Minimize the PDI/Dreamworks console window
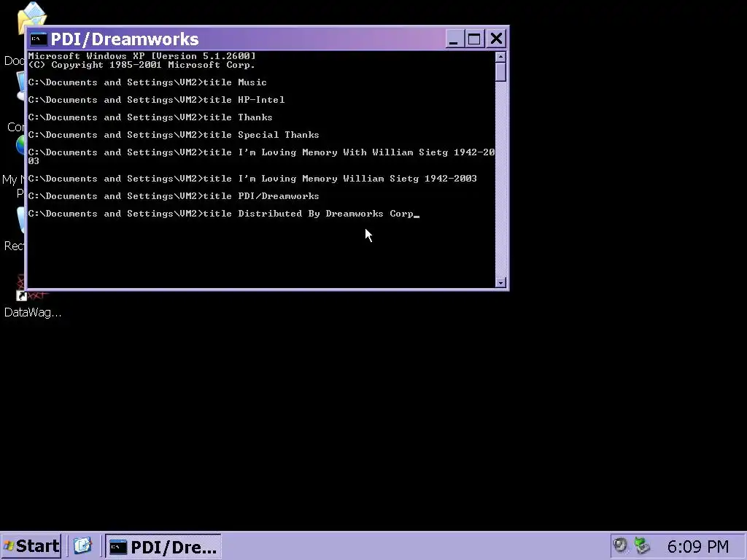Viewport: 747px width, 560px height. click(x=454, y=39)
